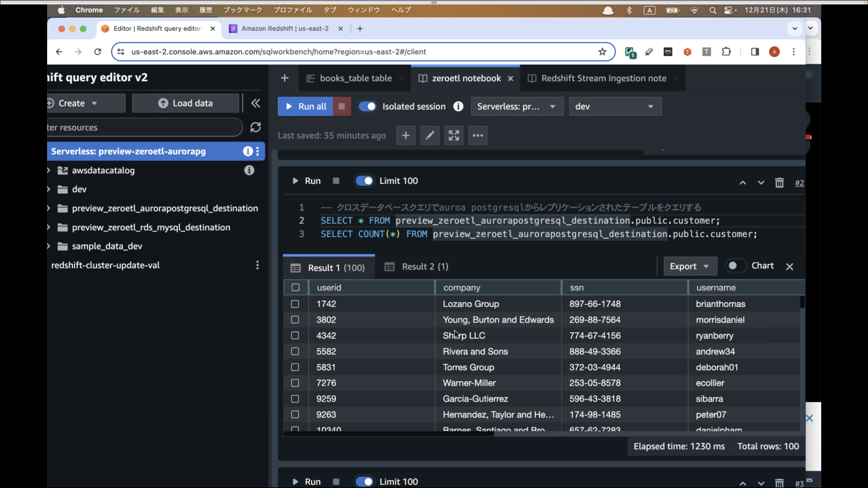Click the fullscreen expand icon
This screenshot has width=868, height=488.
tap(454, 136)
